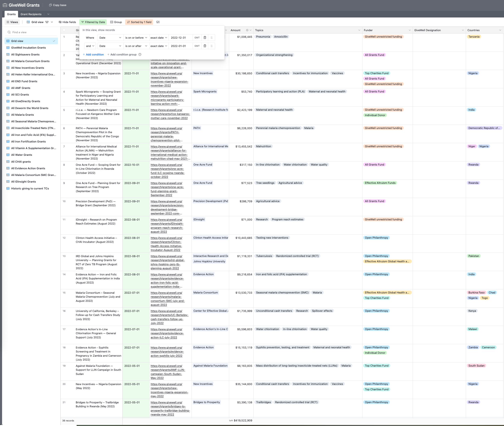Open row height toolbar icon
The height and width of the screenshot is (426, 504).
tap(158, 22)
